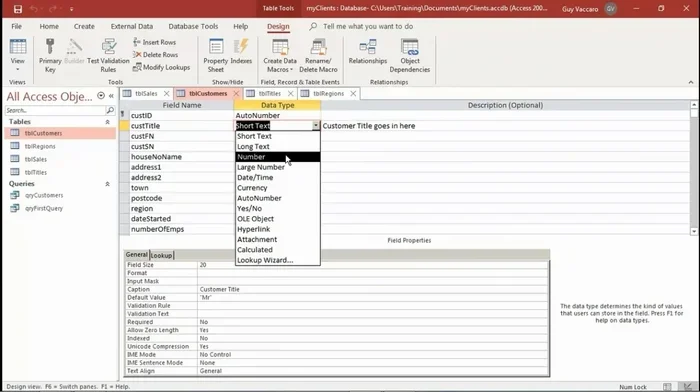Open the View button in ribbon
700x392 pixels.
click(x=17, y=55)
